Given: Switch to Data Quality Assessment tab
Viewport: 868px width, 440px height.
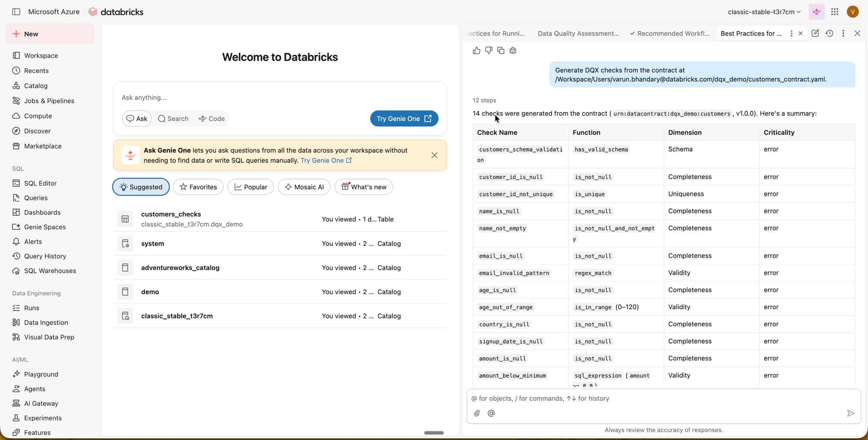Looking at the screenshot, I should pos(578,33).
